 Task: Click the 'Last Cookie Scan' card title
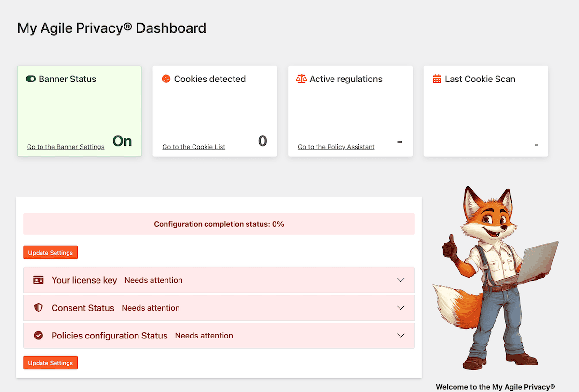[480, 79]
